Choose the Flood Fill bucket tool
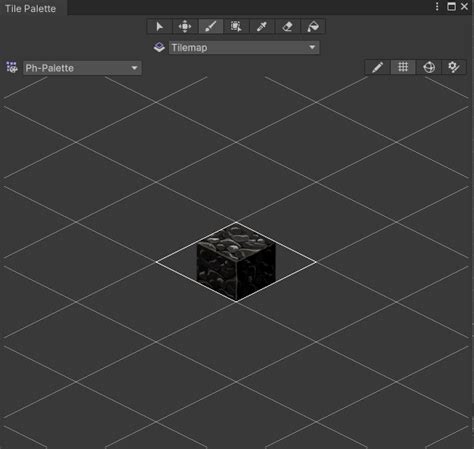Viewport: 474px width, 449px height. pyautogui.click(x=313, y=26)
